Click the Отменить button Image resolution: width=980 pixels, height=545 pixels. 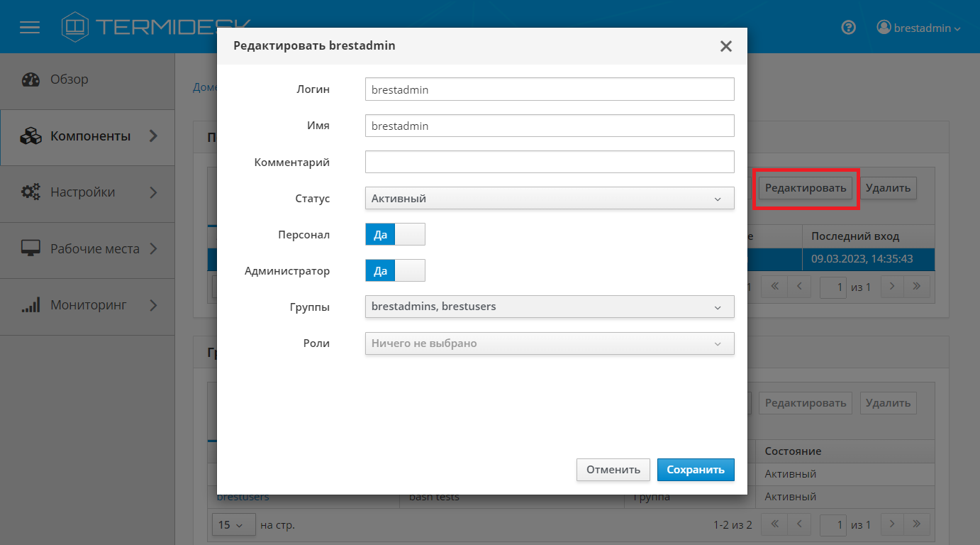click(x=613, y=470)
